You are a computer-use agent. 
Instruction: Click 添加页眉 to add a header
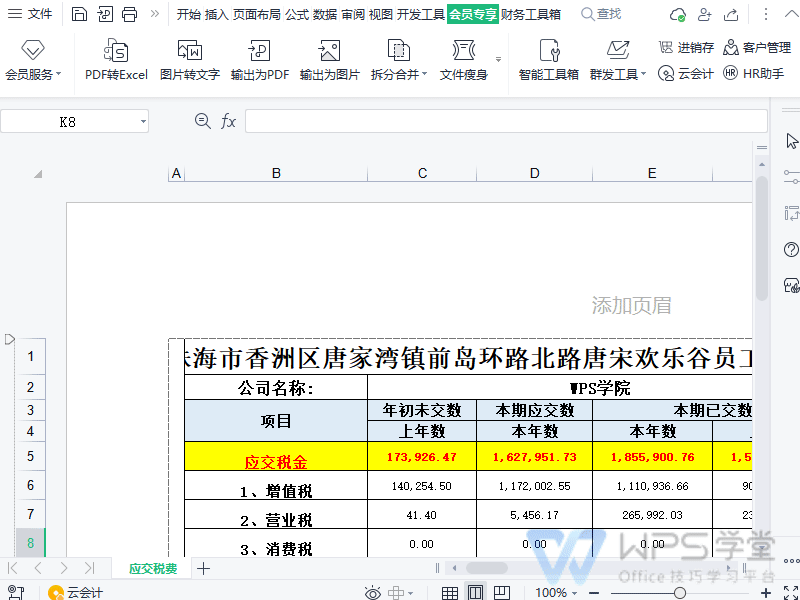click(631, 305)
